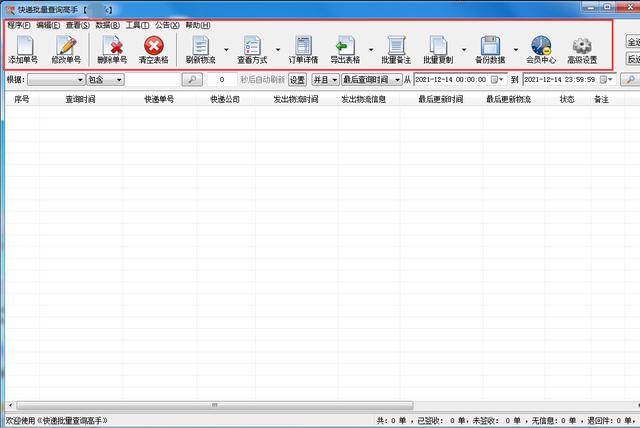Click the horizontal scrollbar thumb
Image resolution: width=640 pixels, height=428 pixels.
point(215,405)
